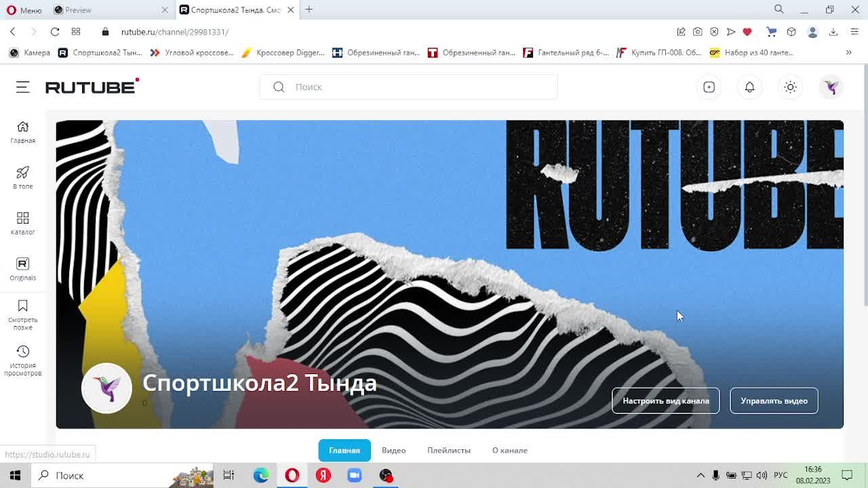Select the Главная channel tab
This screenshot has width=868, height=488.
[344, 450]
